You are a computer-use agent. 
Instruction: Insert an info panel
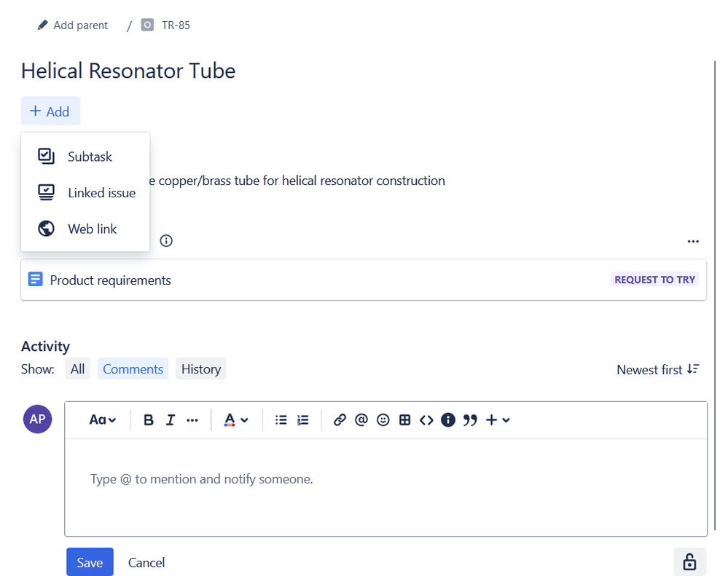tap(448, 419)
